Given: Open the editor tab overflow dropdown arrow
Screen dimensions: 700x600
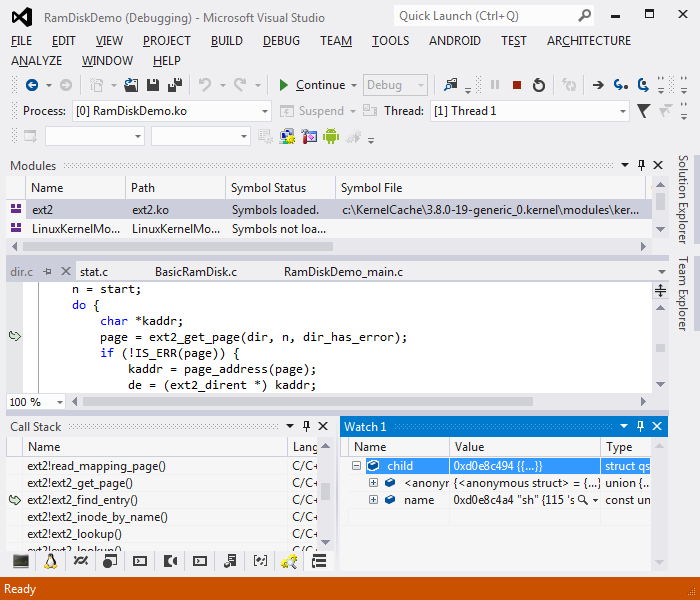Looking at the screenshot, I should pos(662,272).
